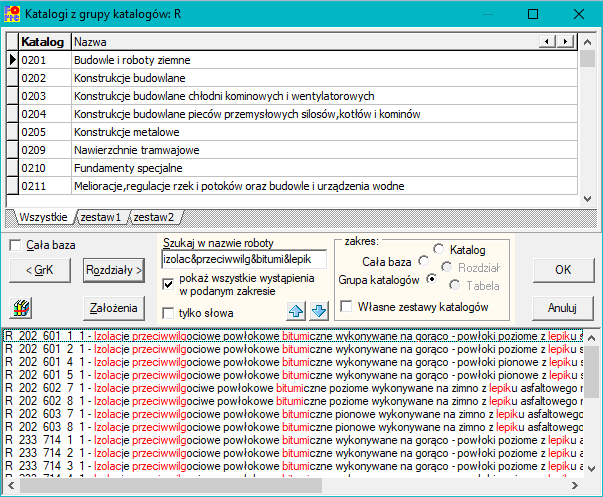Viewport: 603px width, 497px height.
Task: Click left arrow in Nazwa column header
Action: click(547, 41)
